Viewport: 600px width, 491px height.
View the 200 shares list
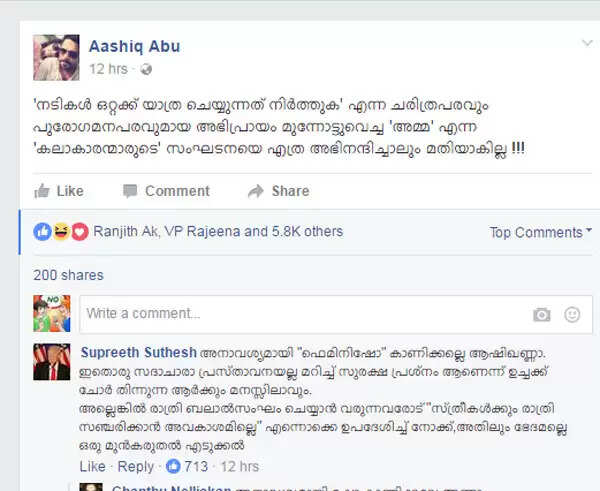[x=68, y=275]
